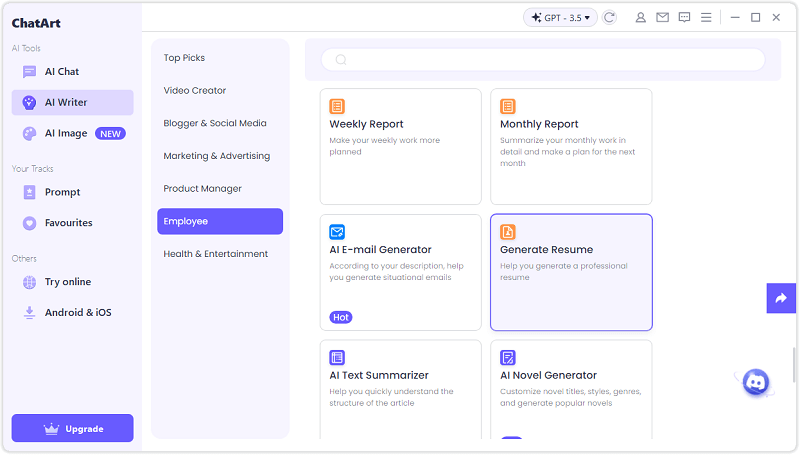This screenshot has height=455, width=800.
Task: Open the user account profile icon
Action: tap(641, 17)
